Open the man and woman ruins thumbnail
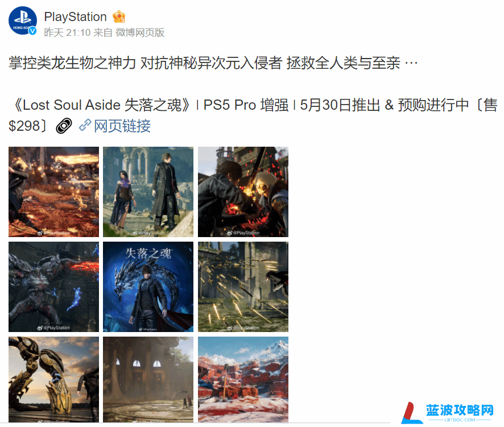Screen dimensions: 504x427 tap(148, 192)
